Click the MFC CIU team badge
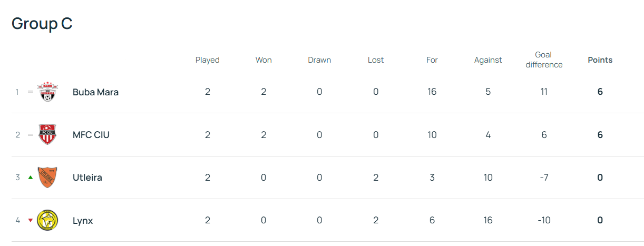The width and height of the screenshot is (644, 246). point(48,134)
